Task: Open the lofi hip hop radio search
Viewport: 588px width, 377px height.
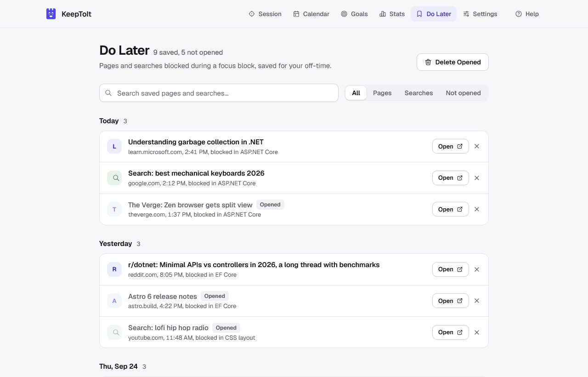Action: click(x=451, y=332)
